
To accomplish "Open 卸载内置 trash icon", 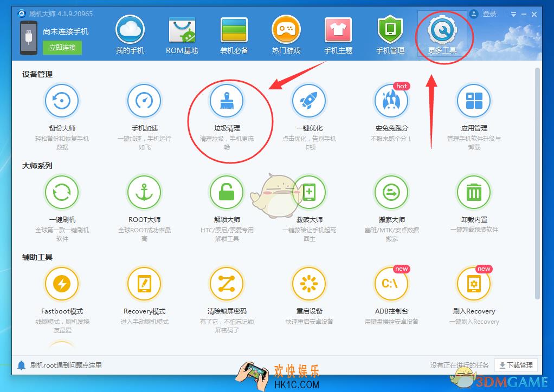I will [474, 192].
